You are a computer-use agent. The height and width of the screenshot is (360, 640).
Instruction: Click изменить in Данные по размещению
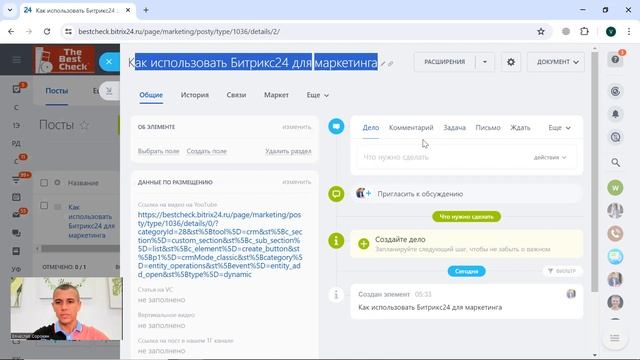click(297, 182)
